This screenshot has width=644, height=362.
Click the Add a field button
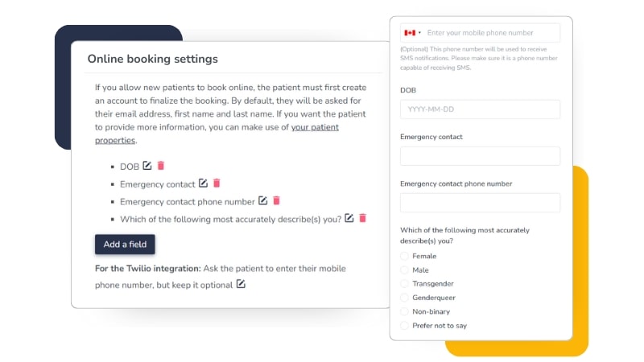tap(124, 245)
